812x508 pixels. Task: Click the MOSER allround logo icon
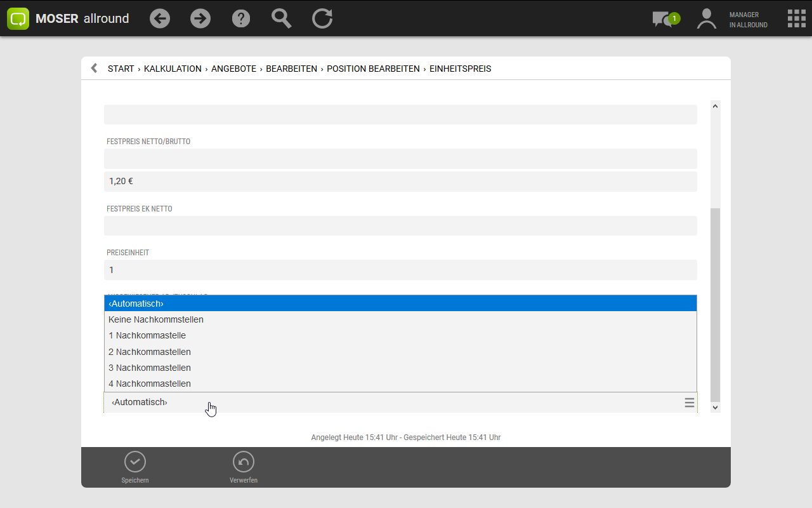click(18, 18)
